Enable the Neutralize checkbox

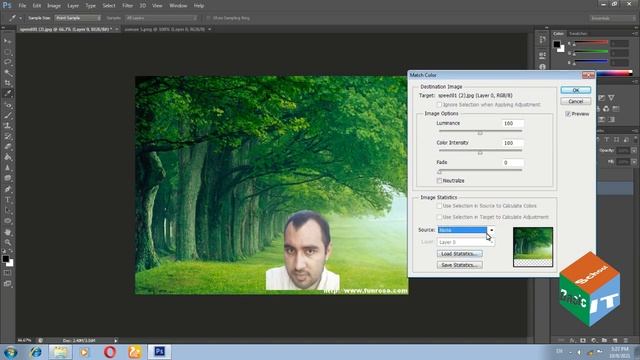(440, 180)
